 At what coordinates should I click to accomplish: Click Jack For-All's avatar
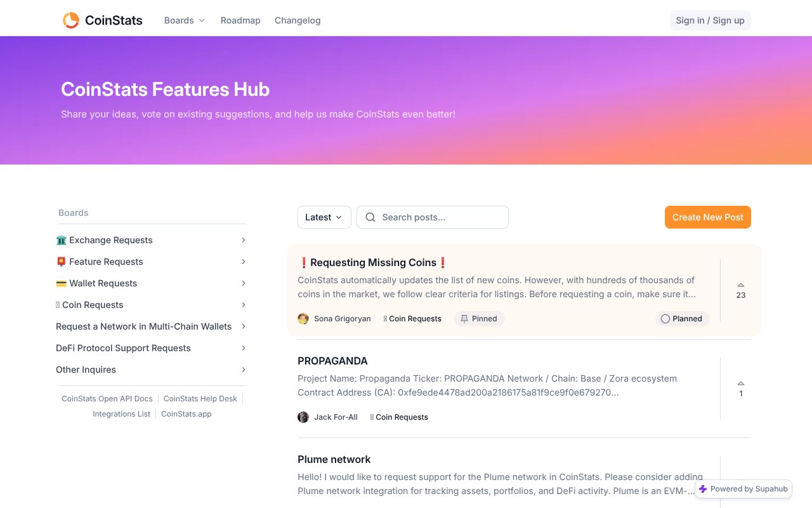click(x=303, y=417)
